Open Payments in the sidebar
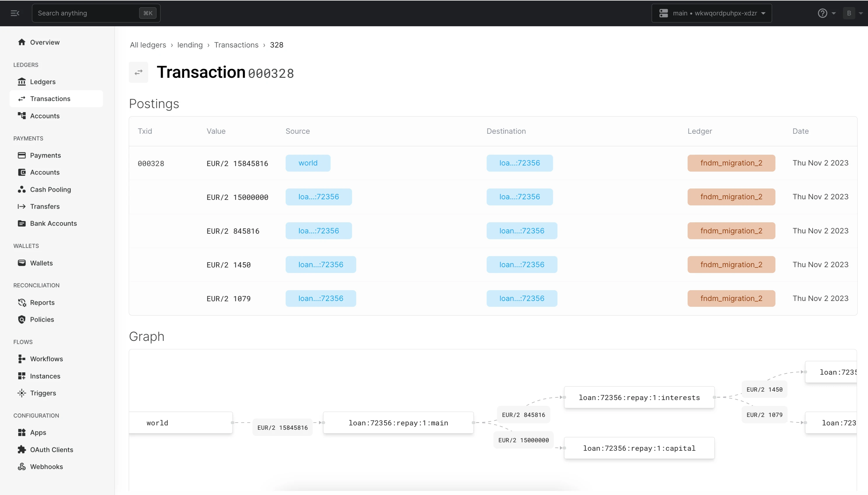 45,155
